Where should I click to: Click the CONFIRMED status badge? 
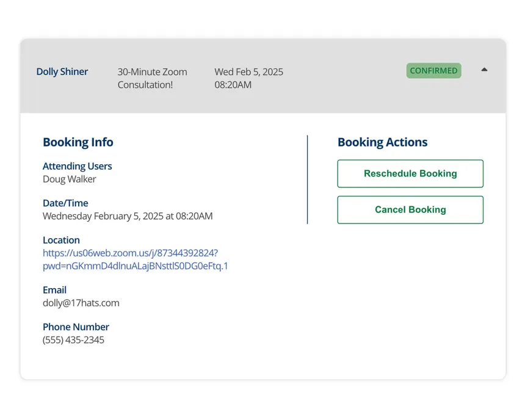[x=433, y=71]
